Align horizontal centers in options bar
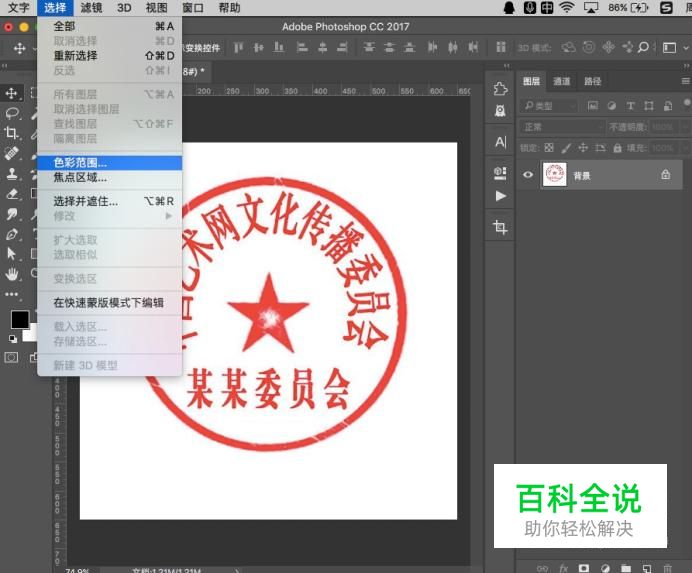Screen dimensions: 692x573 323,47
